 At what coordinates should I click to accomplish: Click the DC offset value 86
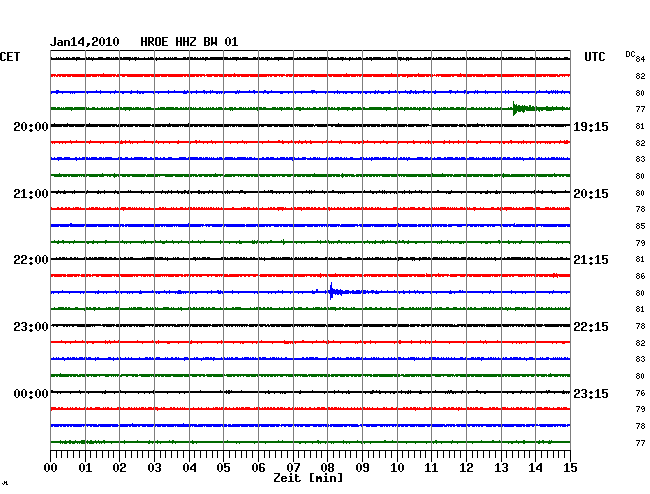click(x=640, y=276)
